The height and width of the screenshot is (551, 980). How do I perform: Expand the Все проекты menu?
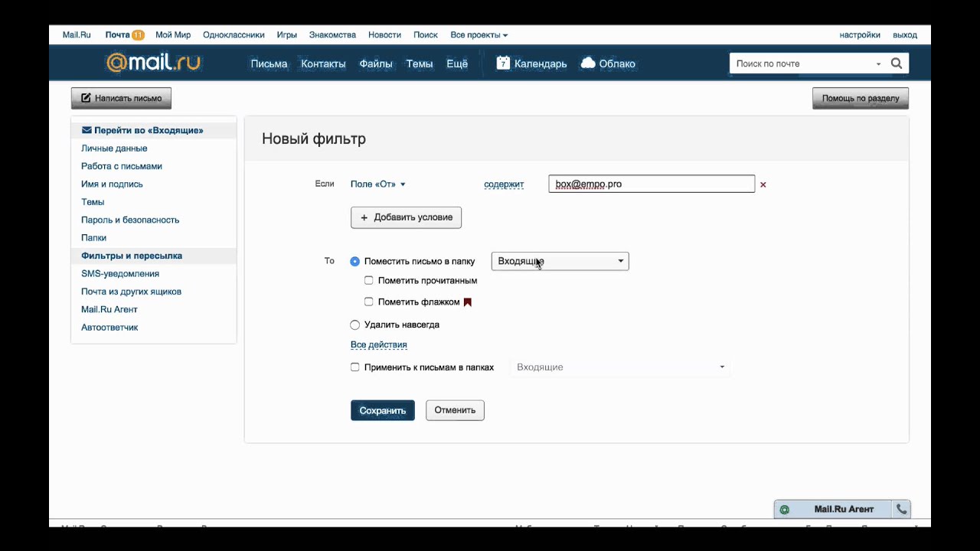pyautogui.click(x=479, y=35)
